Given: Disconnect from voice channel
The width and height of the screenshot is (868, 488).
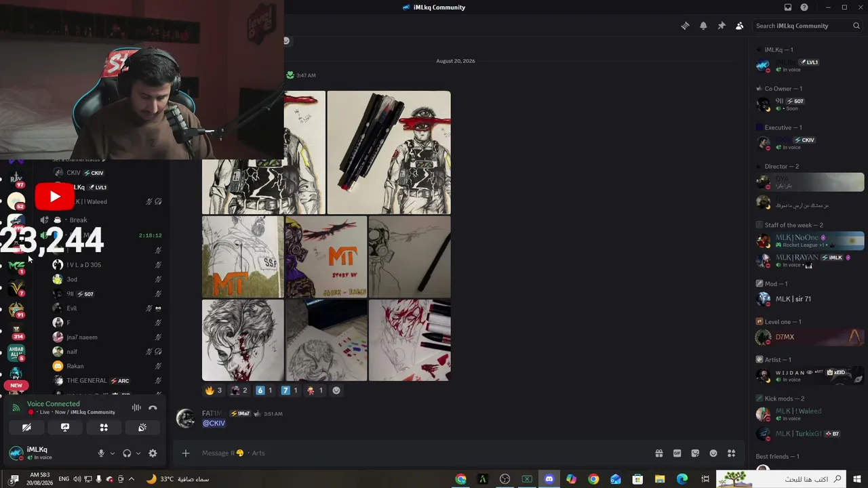Looking at the screenshot, I should [x=153, y=408].
